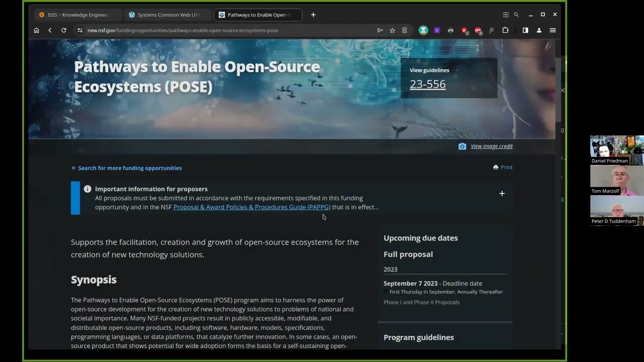Click the page title Pathways to Enable Open-Source Ecosystems
The image size is (644, 362).
pos(197,76)
